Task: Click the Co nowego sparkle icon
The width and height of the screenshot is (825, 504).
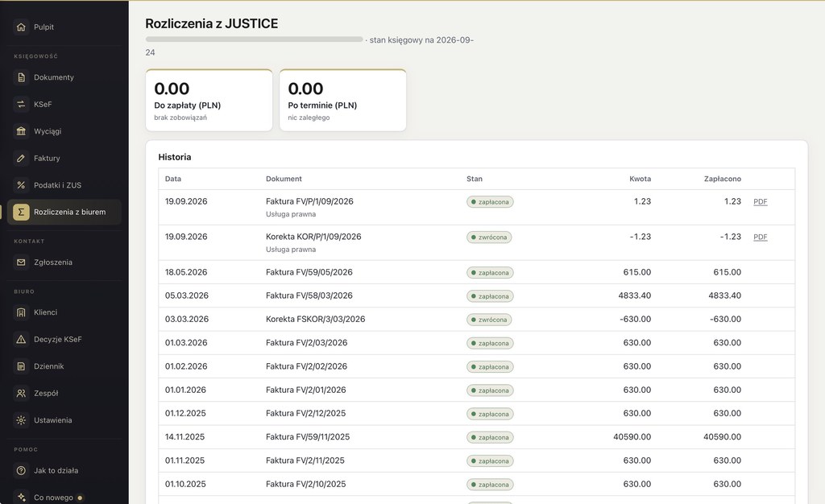Action: (x=21, y=498)
